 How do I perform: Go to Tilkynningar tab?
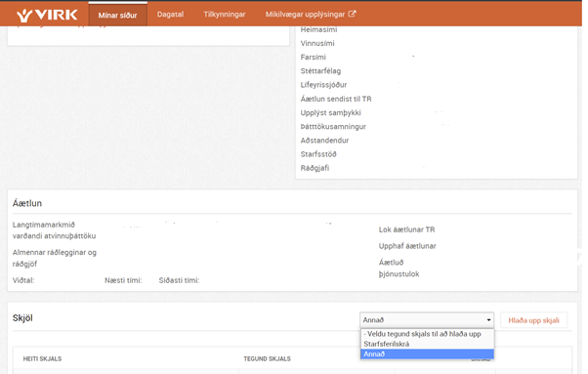(225, 15)
